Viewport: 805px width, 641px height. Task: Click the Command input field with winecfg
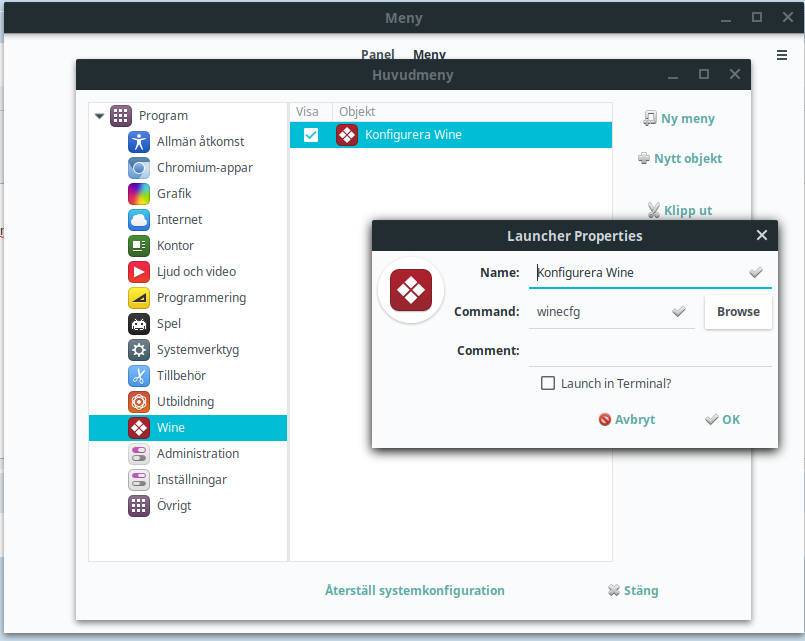coord(600,311)
